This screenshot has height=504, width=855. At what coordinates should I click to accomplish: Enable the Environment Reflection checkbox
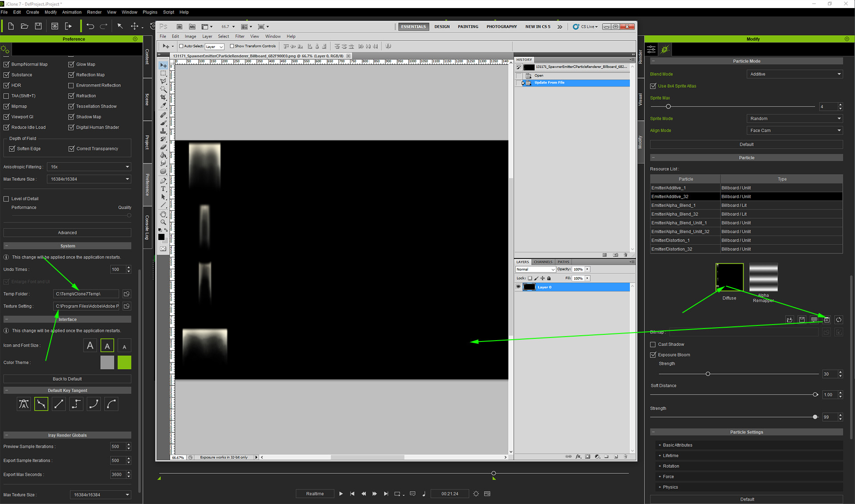coord(71,85)
